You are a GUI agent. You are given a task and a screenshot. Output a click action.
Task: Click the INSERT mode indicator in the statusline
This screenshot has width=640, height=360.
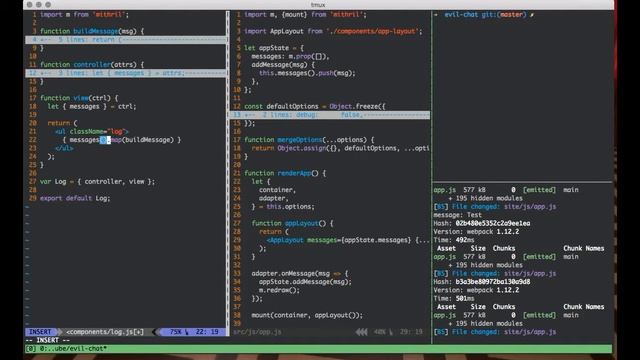[40, 332]
